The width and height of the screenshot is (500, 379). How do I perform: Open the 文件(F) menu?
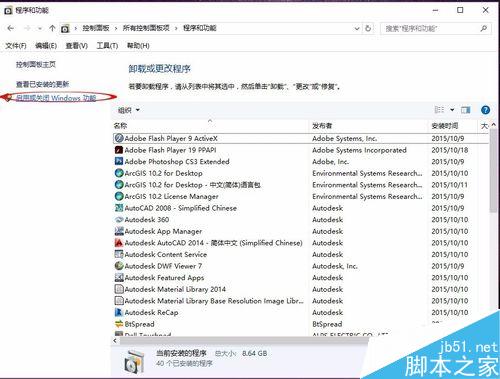[x=16, y=46]
